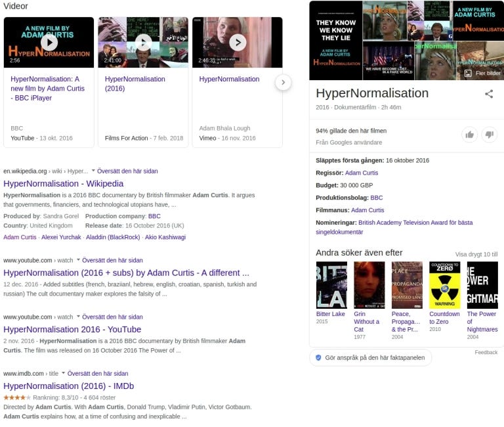Translate the Wikipedia page via 'Översätt den här sidan'

(x=127, y=171)
